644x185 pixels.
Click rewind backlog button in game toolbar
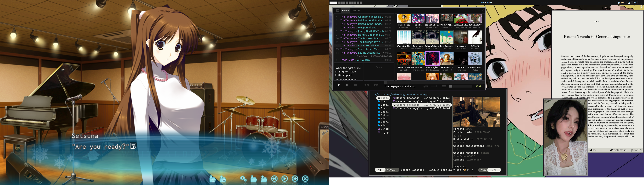click(x=275, y=179)
